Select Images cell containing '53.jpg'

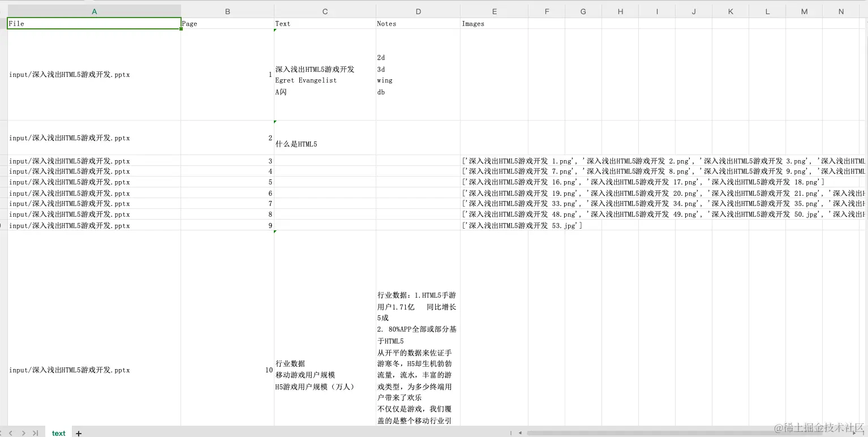click(495, 225)
